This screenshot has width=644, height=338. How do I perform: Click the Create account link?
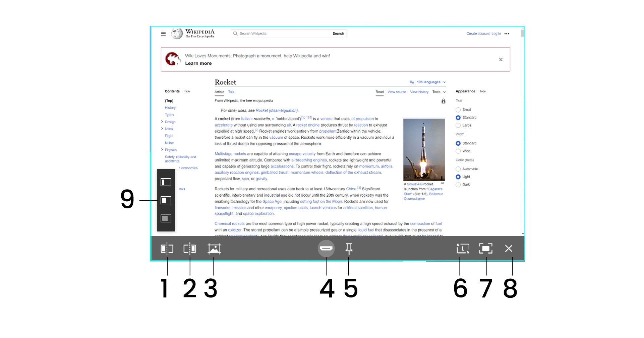pyautogui.click(x=478, y=33)
